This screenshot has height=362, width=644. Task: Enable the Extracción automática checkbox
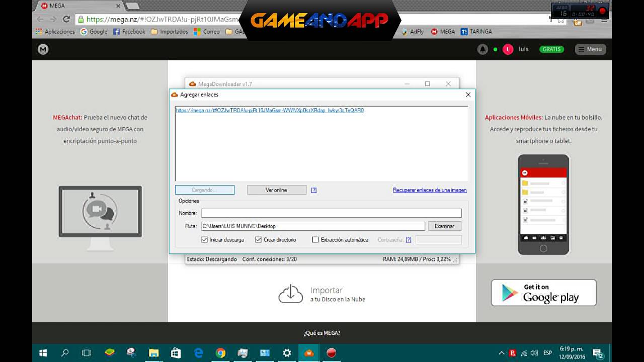pos(315,240)
